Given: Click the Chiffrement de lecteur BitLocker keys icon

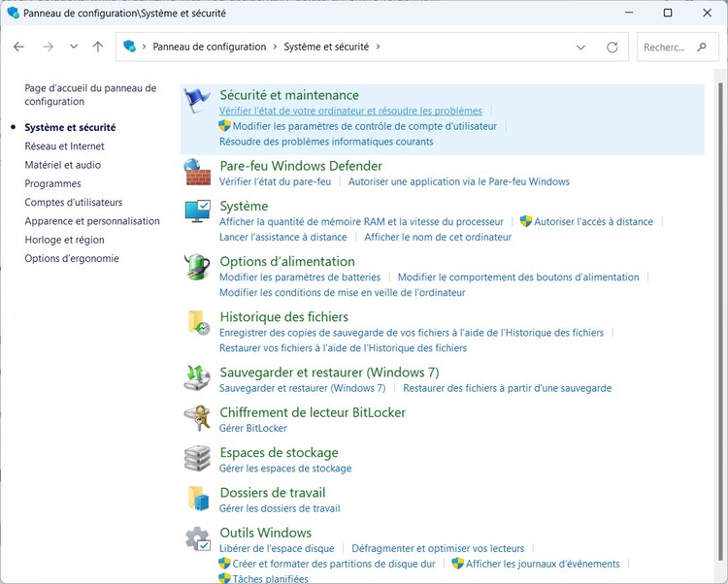Looking at the screenshot, I should (198, 419).
